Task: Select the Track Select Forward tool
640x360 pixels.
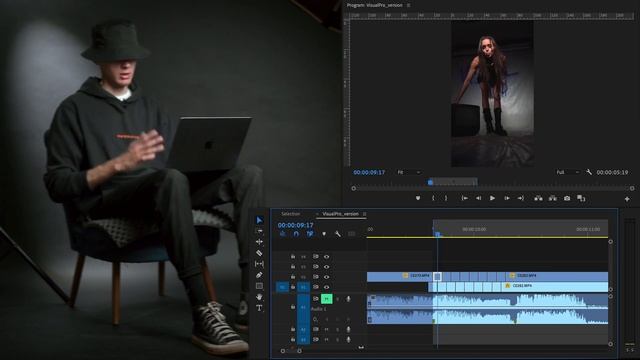Action: point(259,231)
